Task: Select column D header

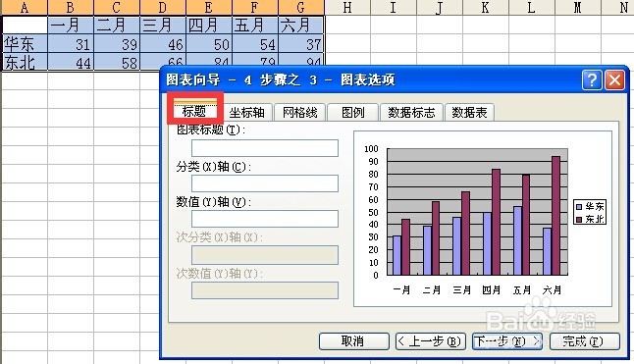Action: 163,7
